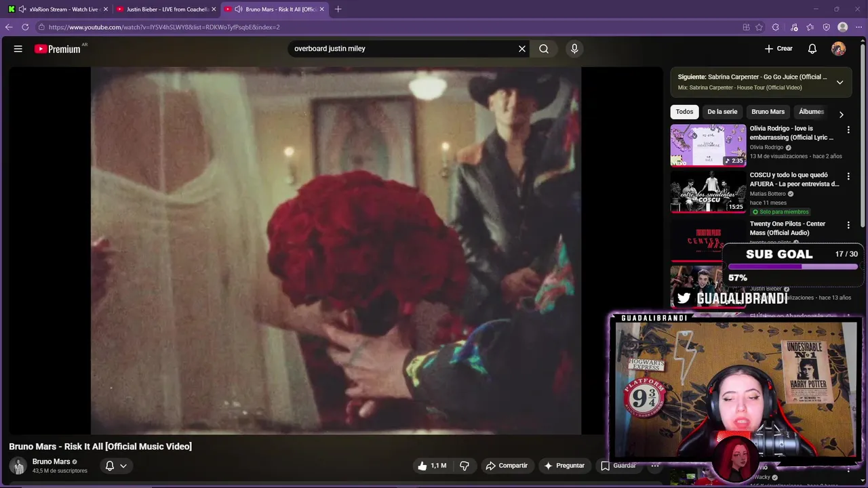Select the Todos filter chip
This screenshot has width=868, height=488.
click(x=685, y=112)
